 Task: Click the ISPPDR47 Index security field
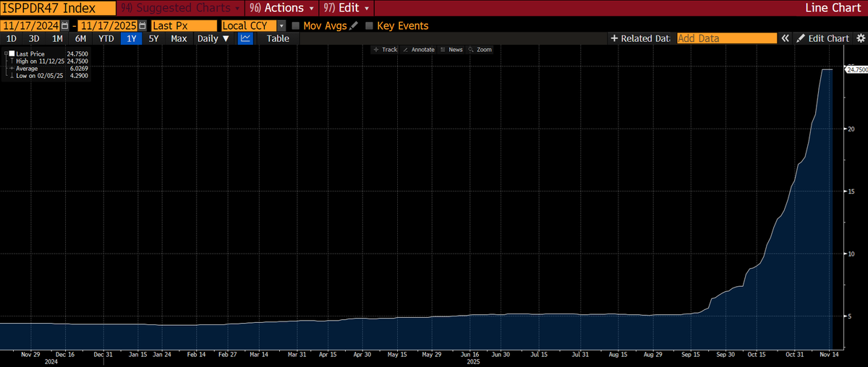(59, 9)
